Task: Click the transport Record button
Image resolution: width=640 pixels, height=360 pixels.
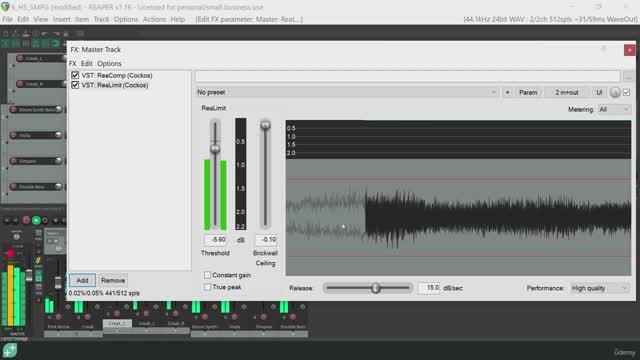Action: tap(26, 220)
